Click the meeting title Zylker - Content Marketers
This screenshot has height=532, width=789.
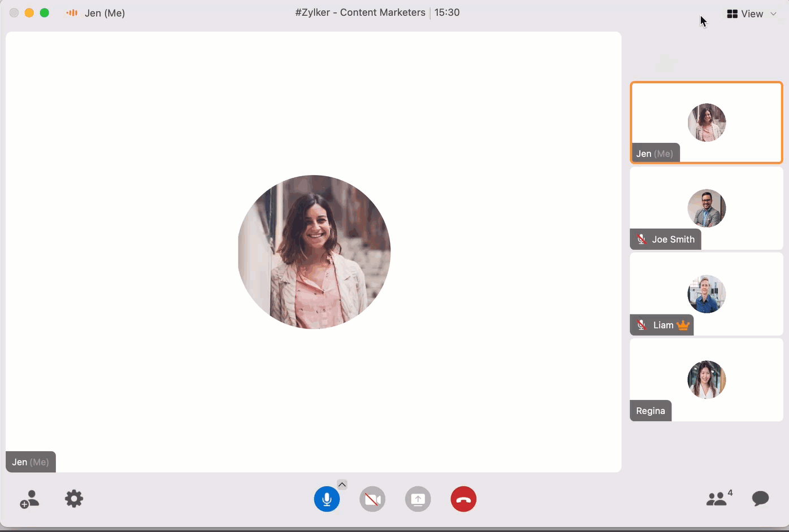coord(360,12)
